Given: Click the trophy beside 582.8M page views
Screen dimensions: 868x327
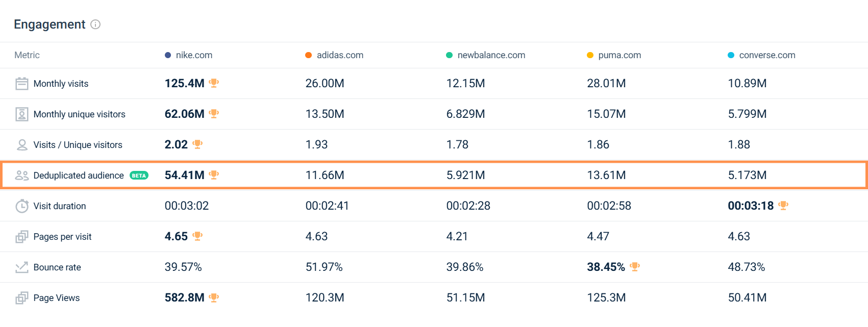Looking at the screenshot, I should [214, 297].
